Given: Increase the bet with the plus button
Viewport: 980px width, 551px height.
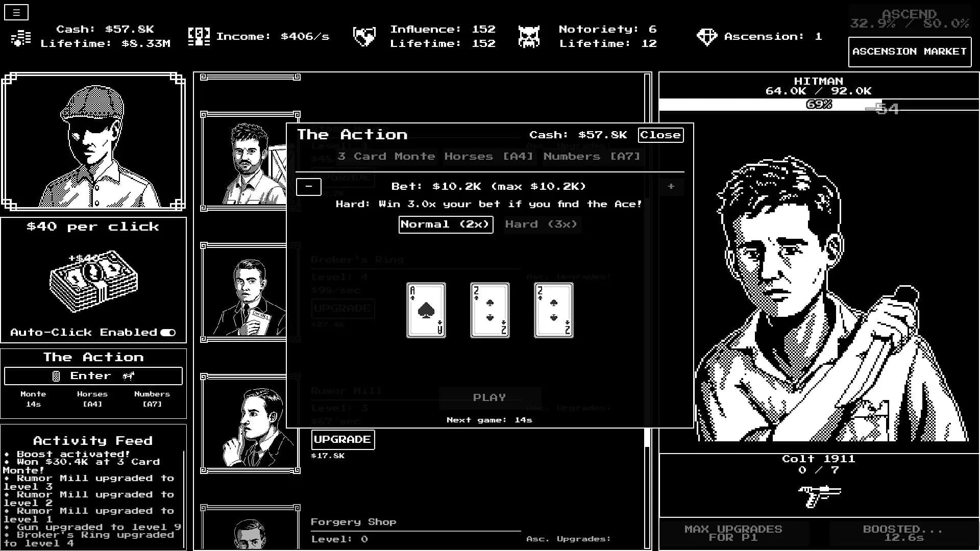Looking at the screenshot, I should point(671,187).
